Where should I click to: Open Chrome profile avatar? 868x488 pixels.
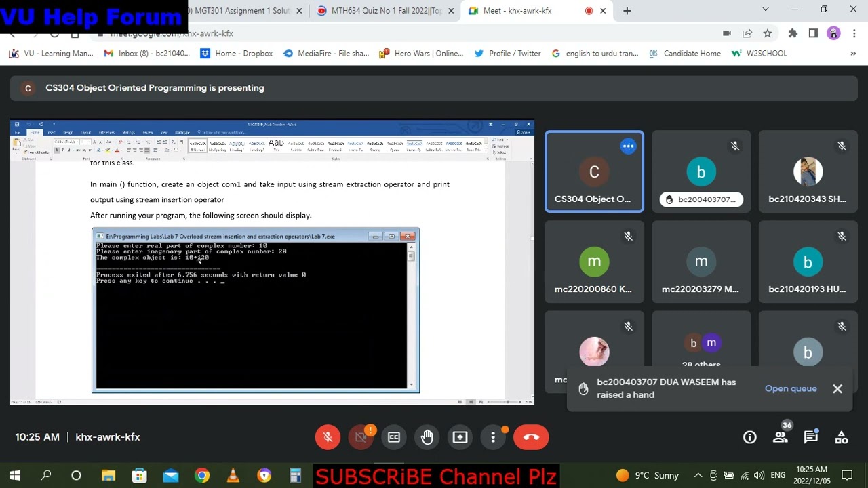tap(834, 33)
